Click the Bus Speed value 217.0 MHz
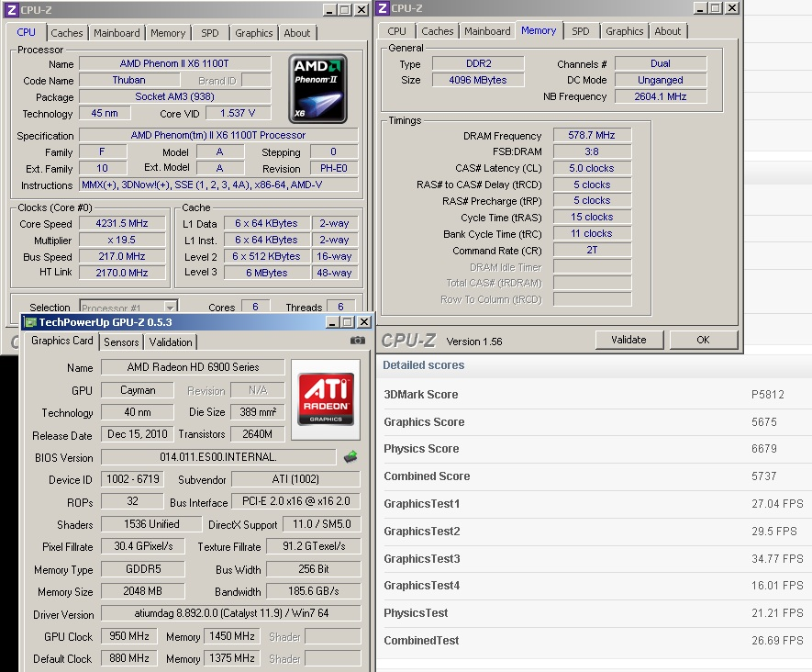 coord(122,256)
